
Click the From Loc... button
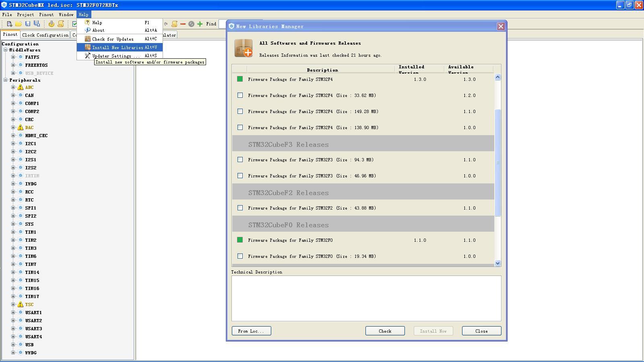coord(252,331)
